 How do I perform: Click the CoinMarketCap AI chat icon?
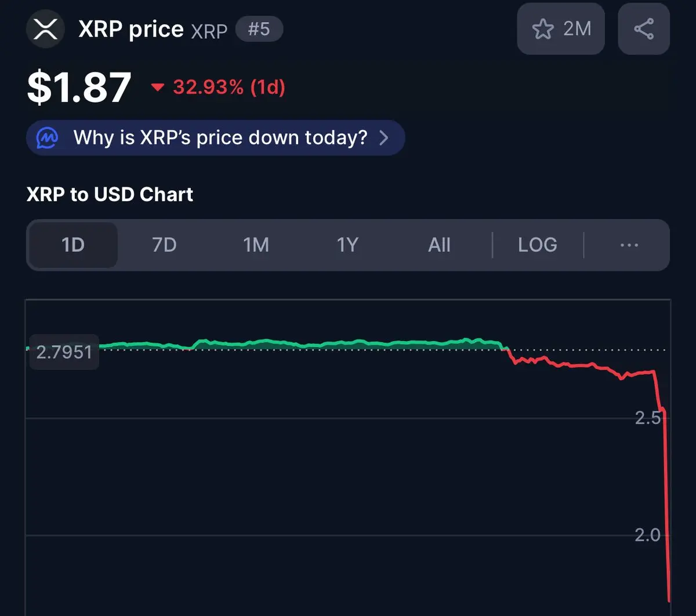tap(47, 138)
